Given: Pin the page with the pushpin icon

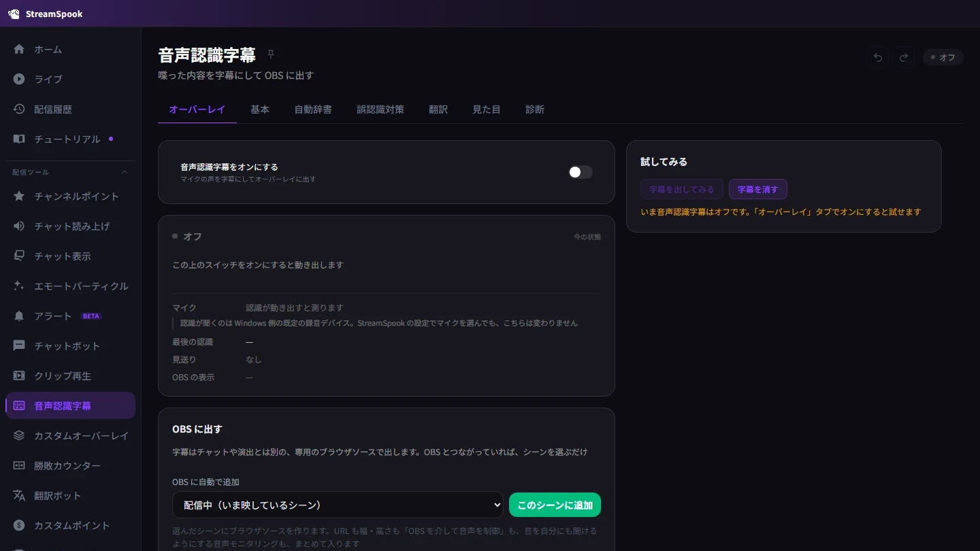Looking at the screenshot, I should pos(271,54).
